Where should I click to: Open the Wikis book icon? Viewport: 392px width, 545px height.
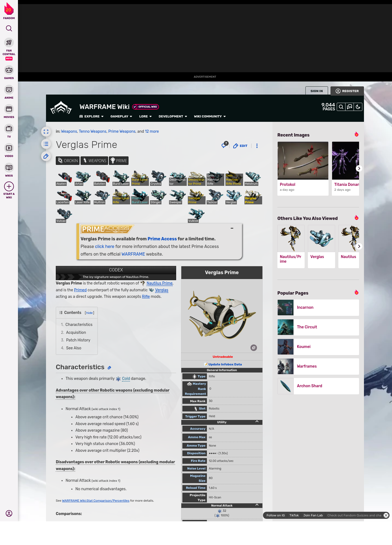9,168
